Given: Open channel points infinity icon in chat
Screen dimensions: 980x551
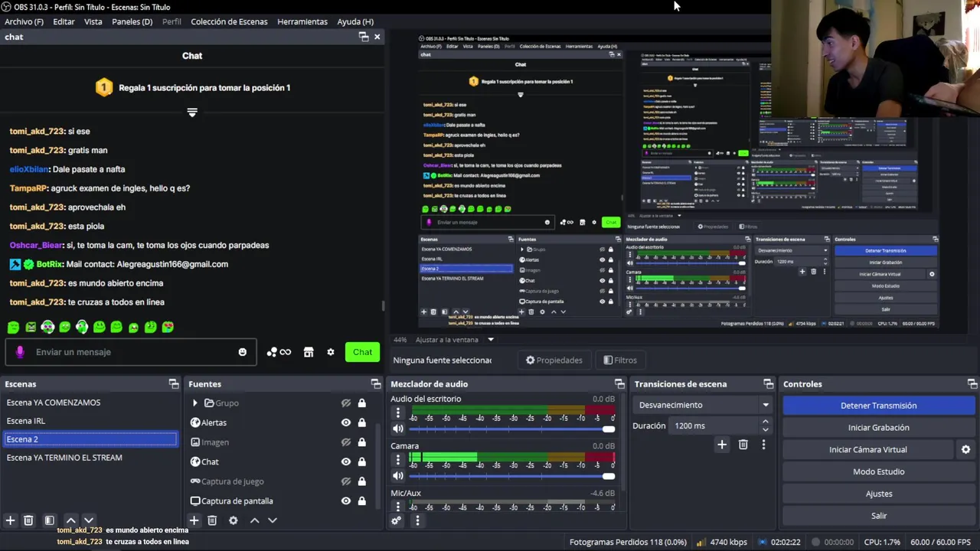Looking at the screenshot, I should 279,352.
